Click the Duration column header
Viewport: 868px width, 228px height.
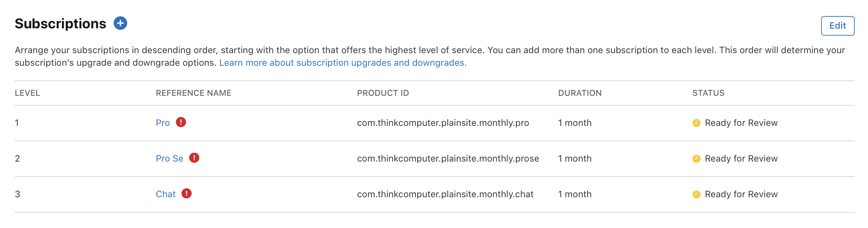click(580, 93)
